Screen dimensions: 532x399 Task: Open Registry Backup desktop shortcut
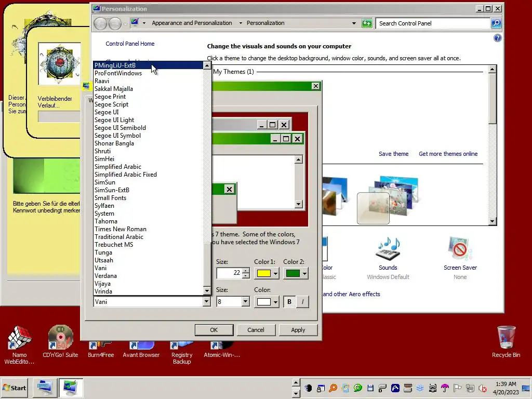point(181,353)
